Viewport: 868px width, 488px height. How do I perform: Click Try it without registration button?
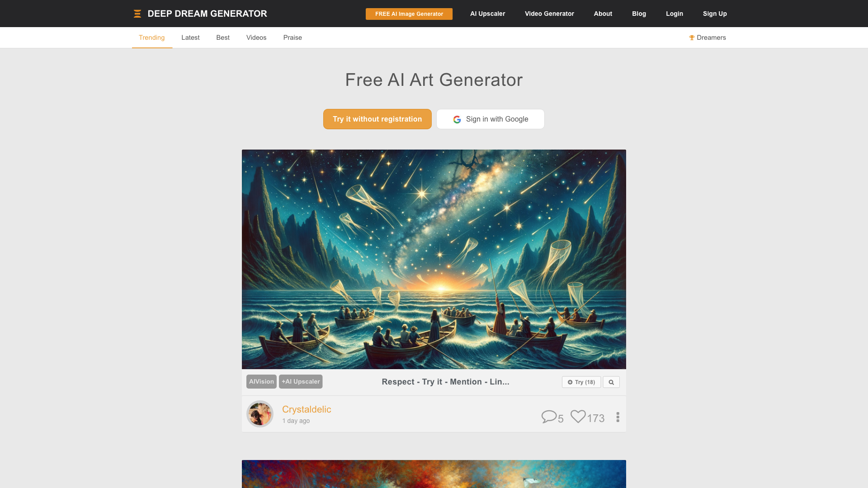point(377,119)
